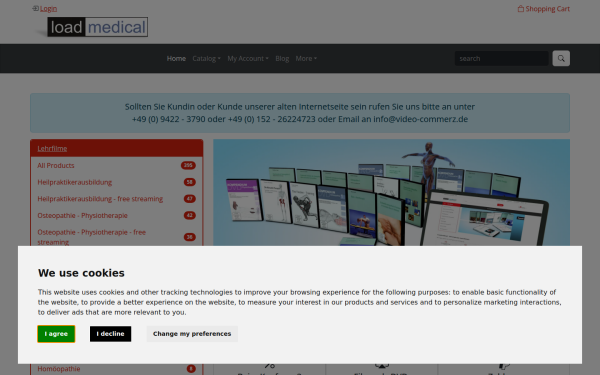Click the Login arrow icon
The height and width of the screenshot is (375, 600).
pos(35,8)
